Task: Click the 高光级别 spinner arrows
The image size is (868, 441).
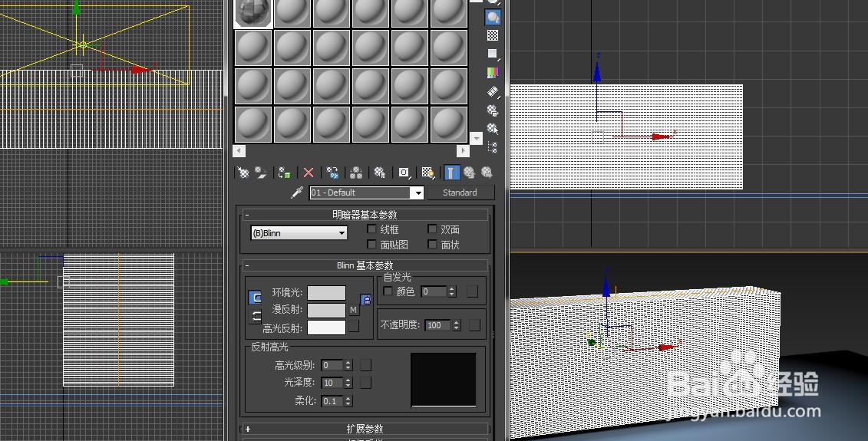Action: coord(348,365)
